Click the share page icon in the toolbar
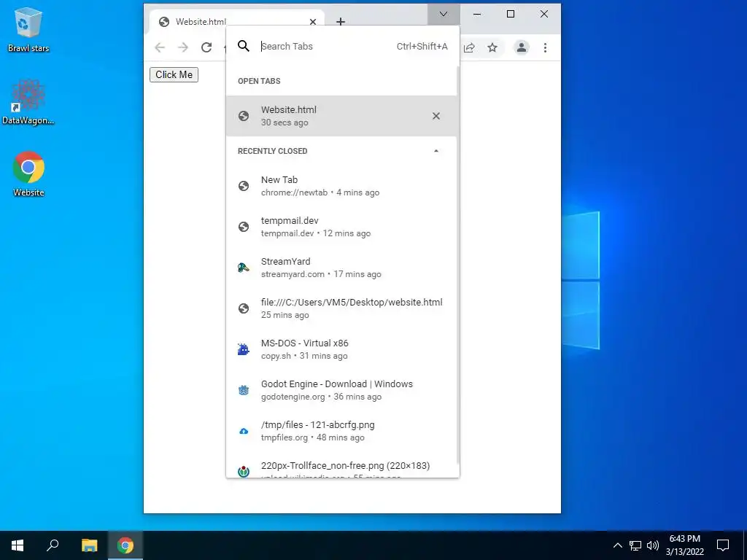Viewport: 747px width, 560px height. coord(469,47)
